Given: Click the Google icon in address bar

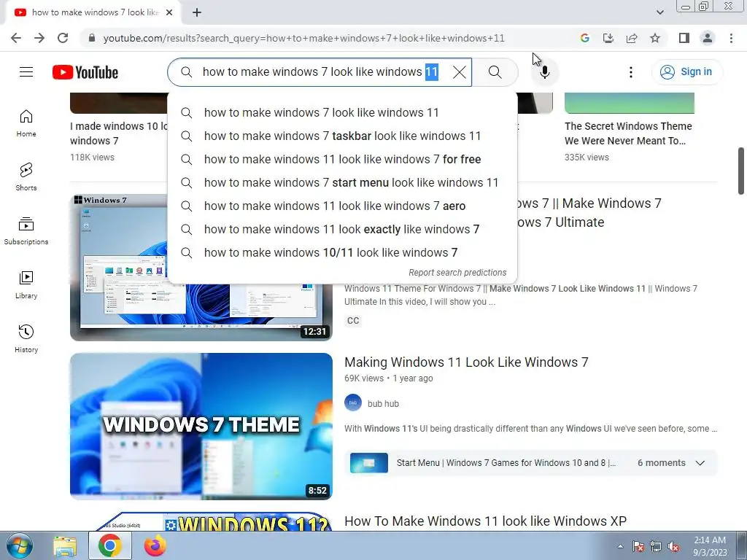Looking at the screenshot, I should point(584,38).
